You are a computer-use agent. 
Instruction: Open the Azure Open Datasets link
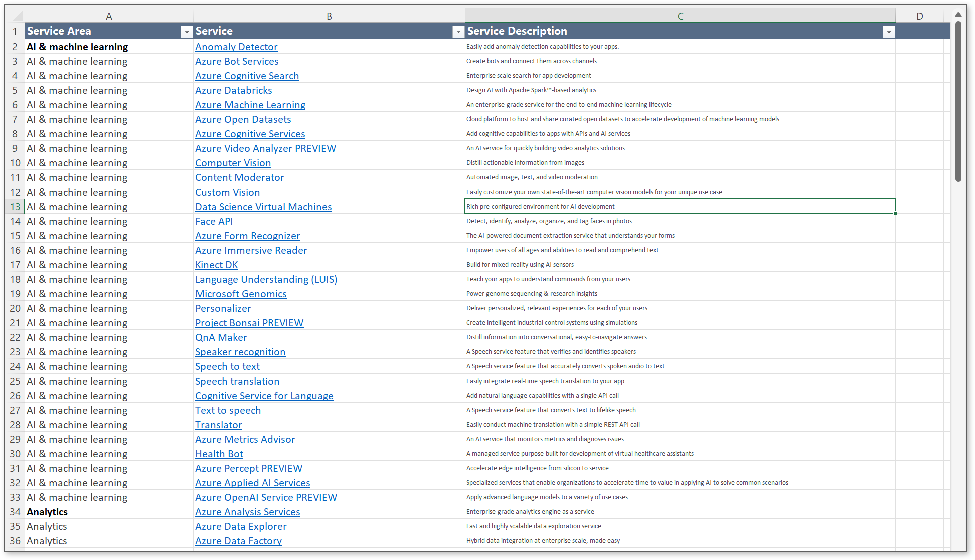point(243,119)
